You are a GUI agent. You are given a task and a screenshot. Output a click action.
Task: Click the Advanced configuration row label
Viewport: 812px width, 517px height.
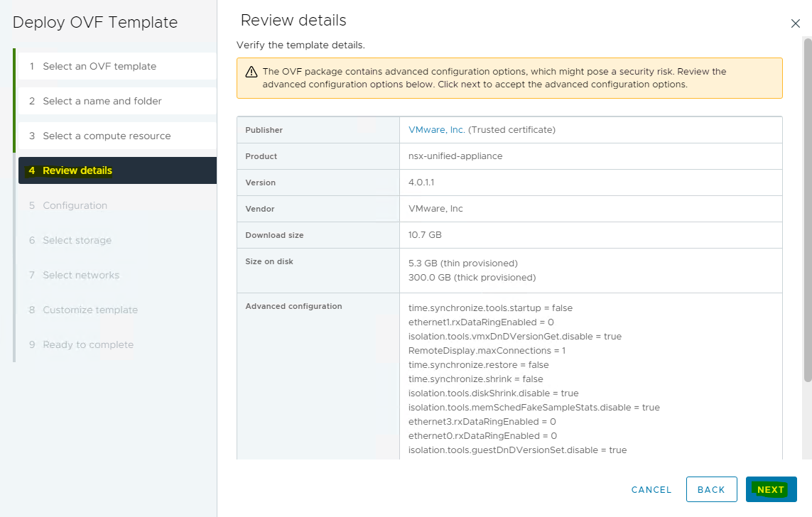point(293,306)
